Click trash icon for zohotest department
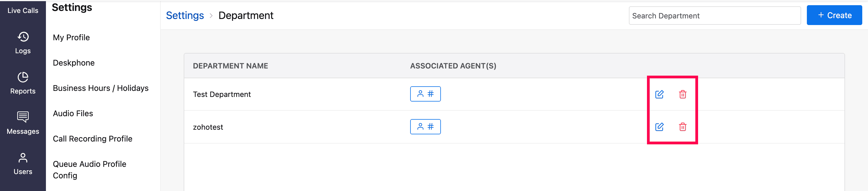Viewport: 868px width, 191px height. point(682,127)
